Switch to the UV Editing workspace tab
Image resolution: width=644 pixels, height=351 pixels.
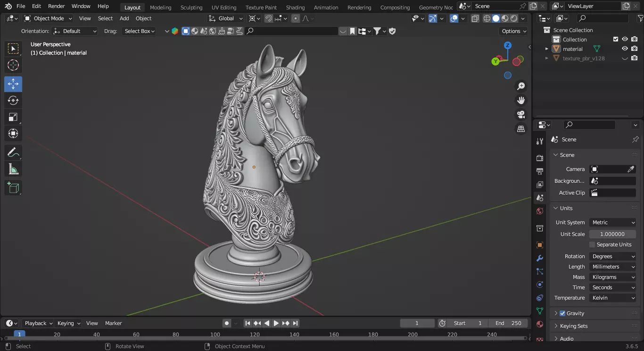coord(224,7)
